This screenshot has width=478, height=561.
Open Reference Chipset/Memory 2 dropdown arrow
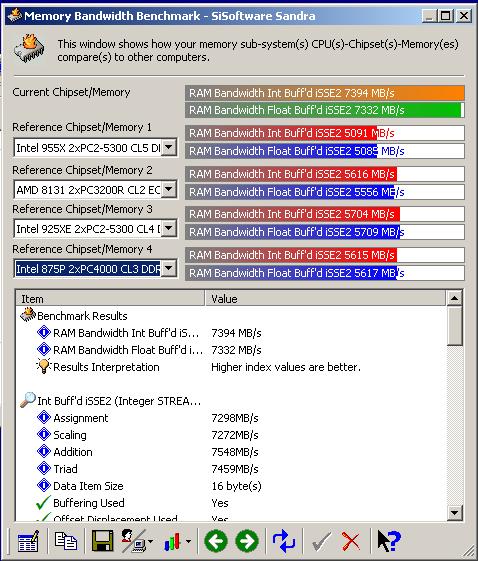click(x=169, y=189)
